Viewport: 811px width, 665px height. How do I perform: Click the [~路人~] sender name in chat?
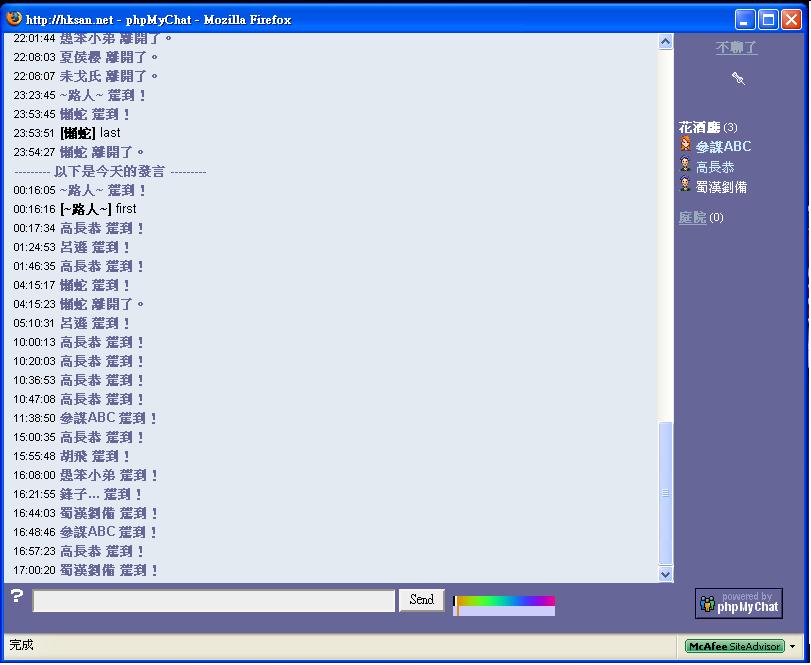coord(85,209)
